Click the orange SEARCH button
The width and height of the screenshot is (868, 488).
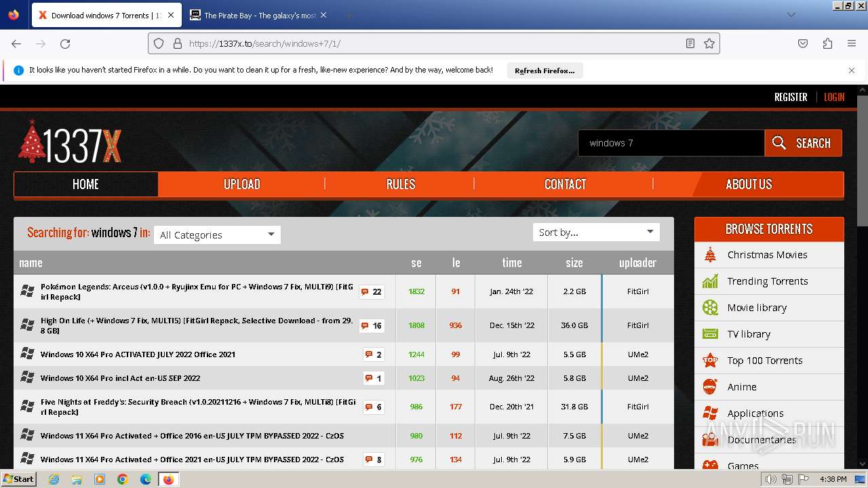[x=803, y=143]
